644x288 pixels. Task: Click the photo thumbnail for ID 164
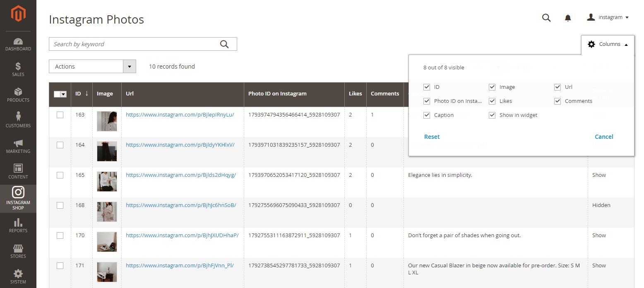pyautogui.click(x=107, y=151)
